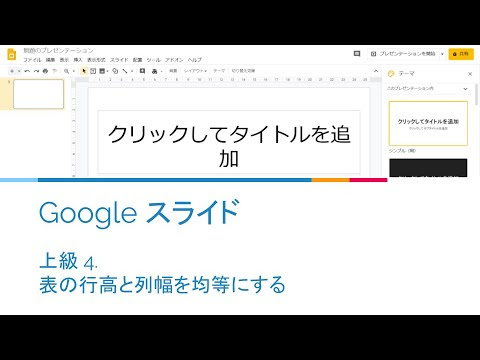Click the new slide plus icon
This screenshot has width=480, height=360.
point(12,71)
